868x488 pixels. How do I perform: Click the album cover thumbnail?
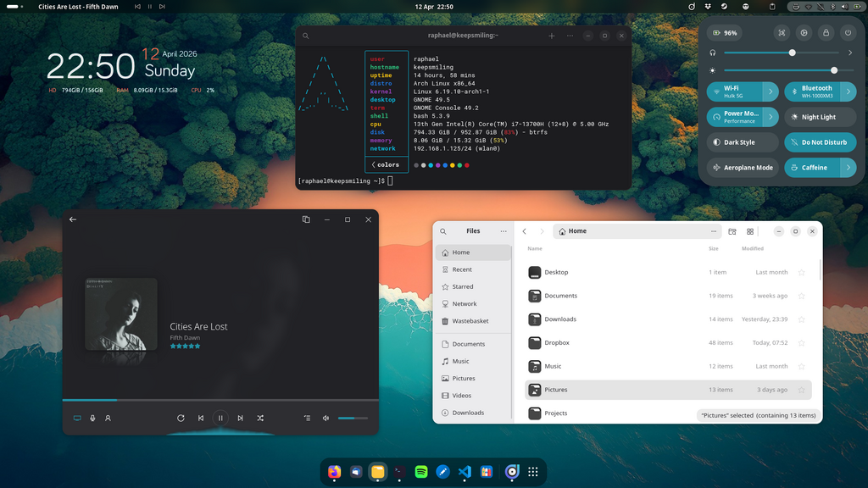point(120,313)
